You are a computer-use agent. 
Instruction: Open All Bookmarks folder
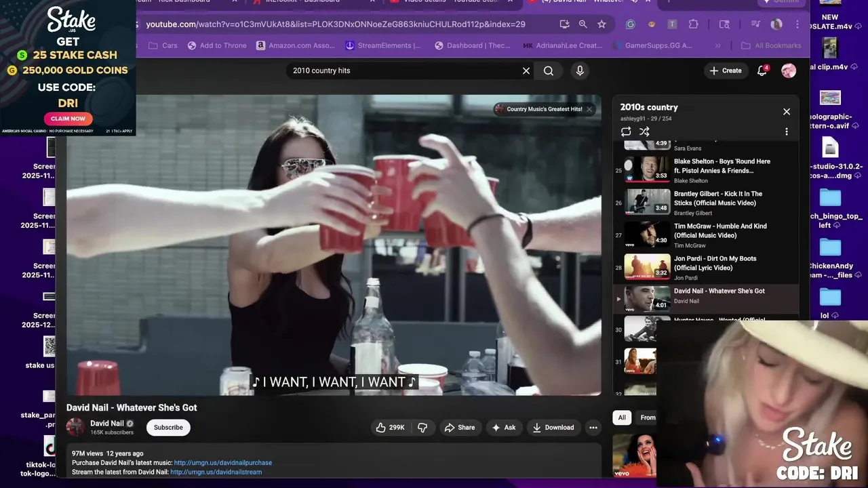pos(771,45)
